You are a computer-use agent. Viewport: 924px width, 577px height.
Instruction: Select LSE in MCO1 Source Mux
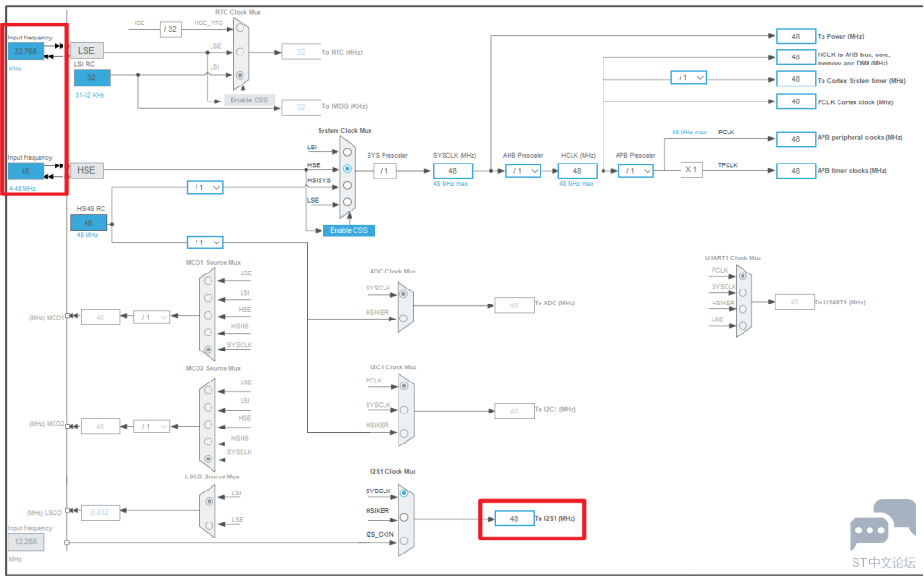pyautogui.click(x=208, y=281)
